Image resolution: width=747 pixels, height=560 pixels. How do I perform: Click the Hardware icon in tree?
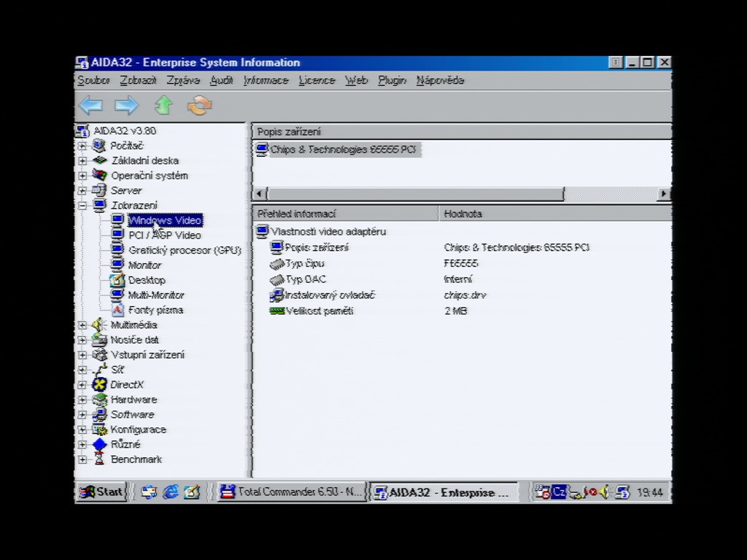(99, 400)
